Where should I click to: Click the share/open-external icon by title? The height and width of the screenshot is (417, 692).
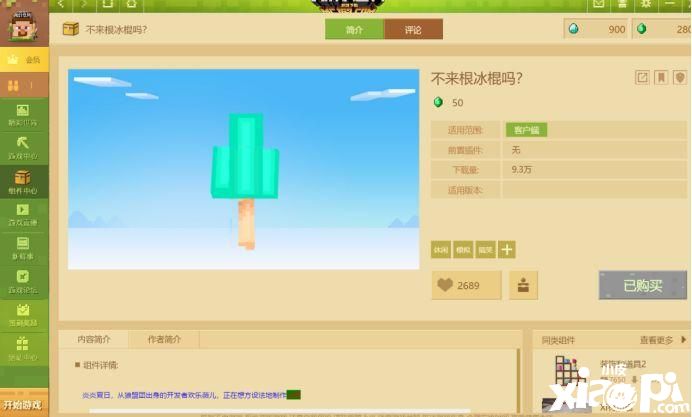coord(642,78)
